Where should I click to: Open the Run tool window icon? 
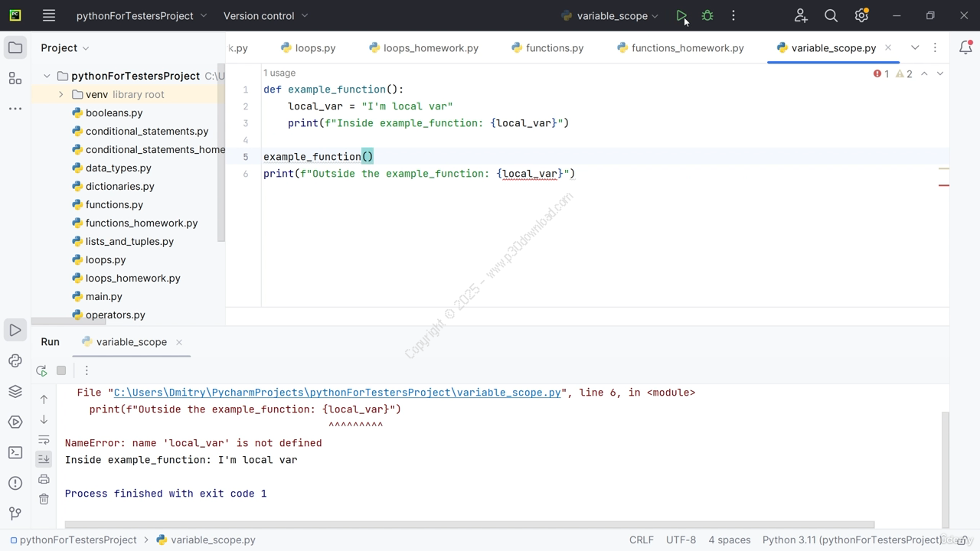tap(15, 331)
